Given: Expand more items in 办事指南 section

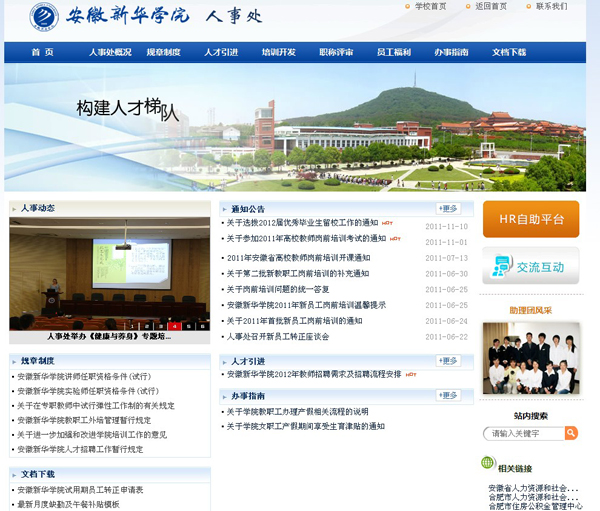Looking at the screenshot, I should [448, 395].
